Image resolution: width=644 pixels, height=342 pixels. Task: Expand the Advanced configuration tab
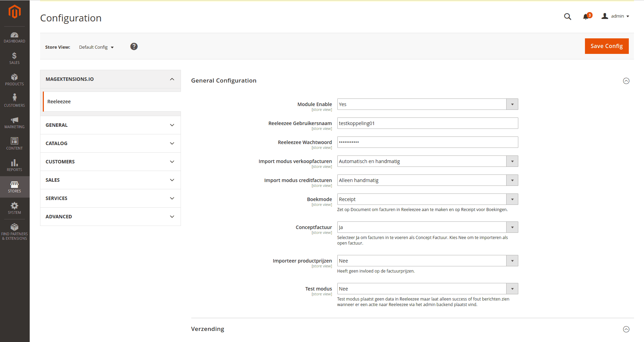coord(110,217)
